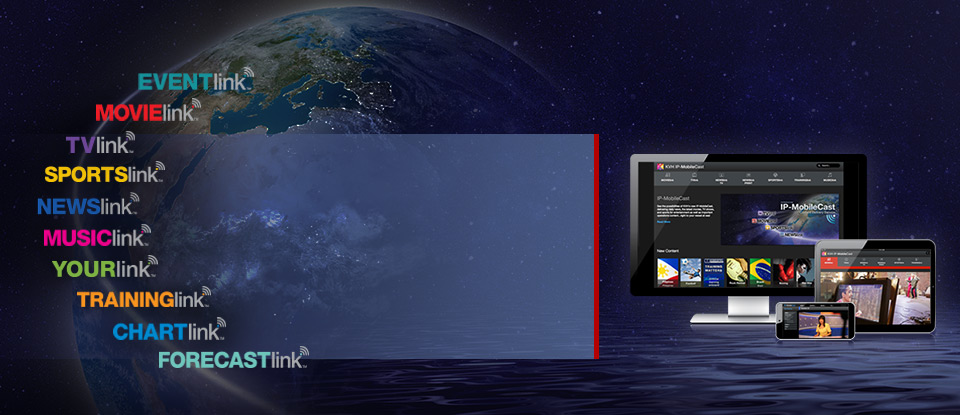Open the TRAININGlink logo
Image resolution: width=960 pixels, height=415 pixels.
[x=144, y=299]
